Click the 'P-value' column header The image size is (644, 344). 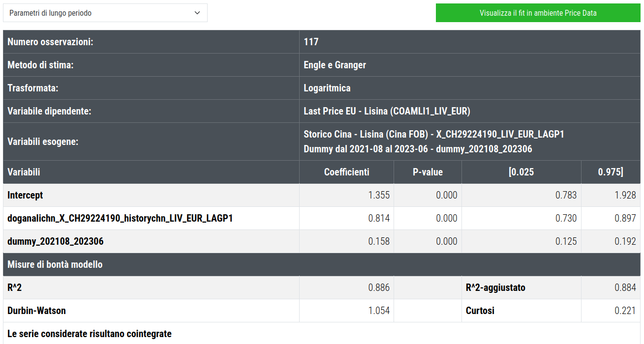pos(428,172)
